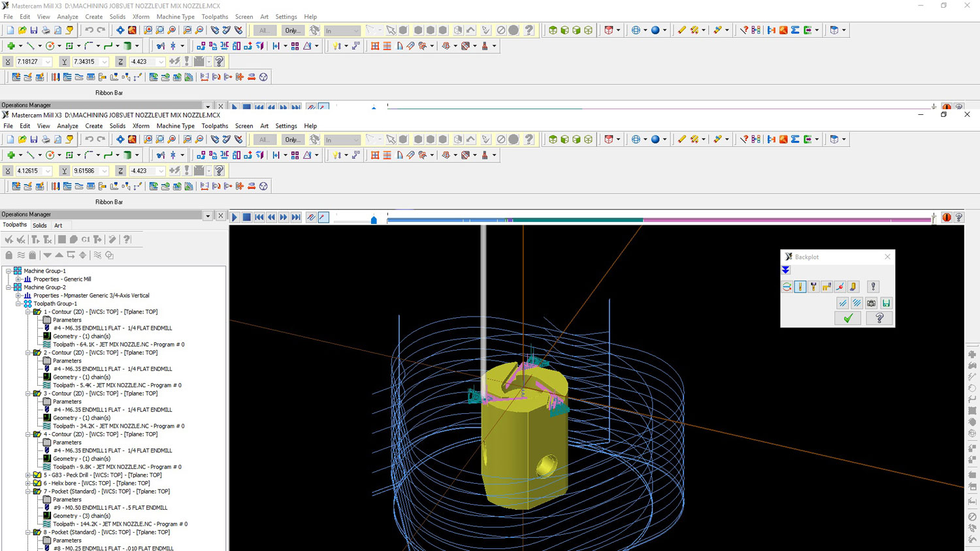The height and width of the screenshot is (551, 980).
Task: Open Analyze menu in front window
Action: tap(67, 126)
